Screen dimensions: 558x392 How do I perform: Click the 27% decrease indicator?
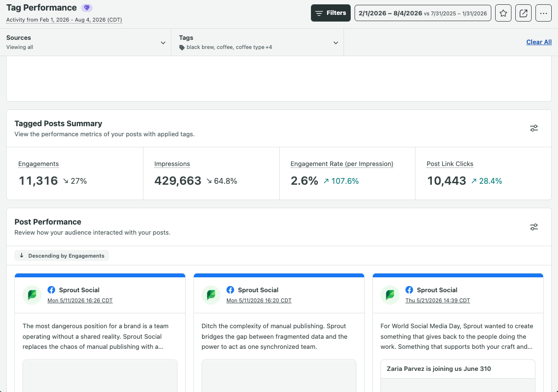[x=75, y=181]
